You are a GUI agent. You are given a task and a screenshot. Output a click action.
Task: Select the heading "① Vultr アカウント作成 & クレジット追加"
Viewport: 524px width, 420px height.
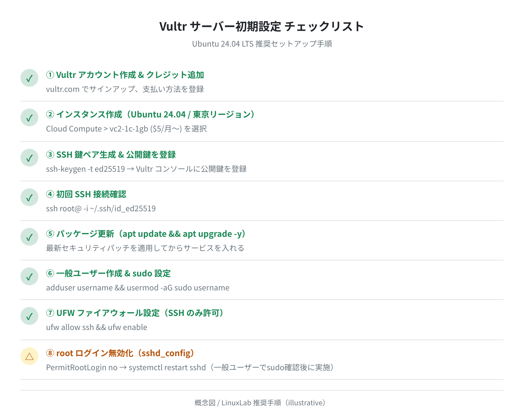[x=125, y=75]
